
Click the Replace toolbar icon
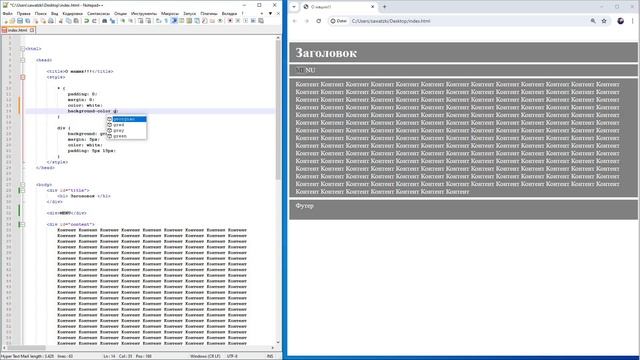pos(113,21)
